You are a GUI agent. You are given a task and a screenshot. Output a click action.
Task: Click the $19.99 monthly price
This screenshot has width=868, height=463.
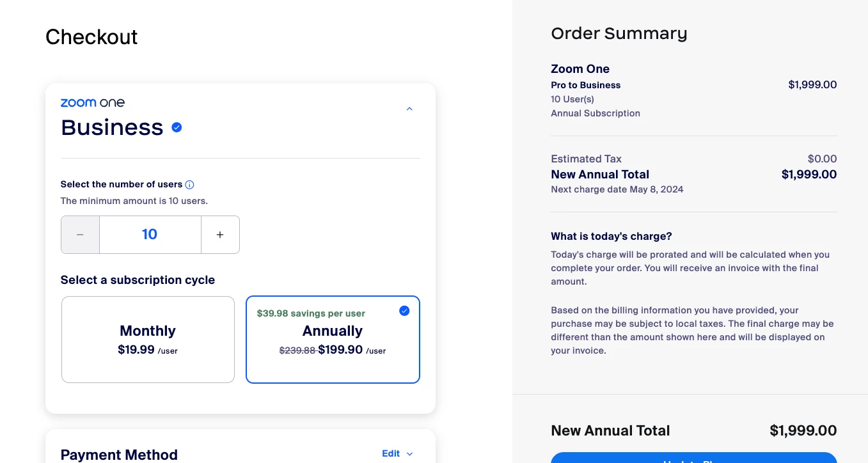point(136,350)
